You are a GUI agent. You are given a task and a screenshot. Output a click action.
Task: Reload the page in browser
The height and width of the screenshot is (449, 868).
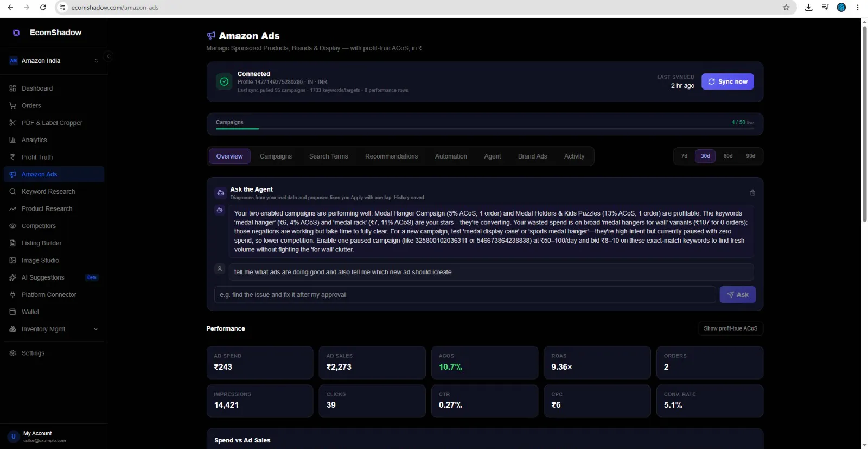[x=43, y=8]
